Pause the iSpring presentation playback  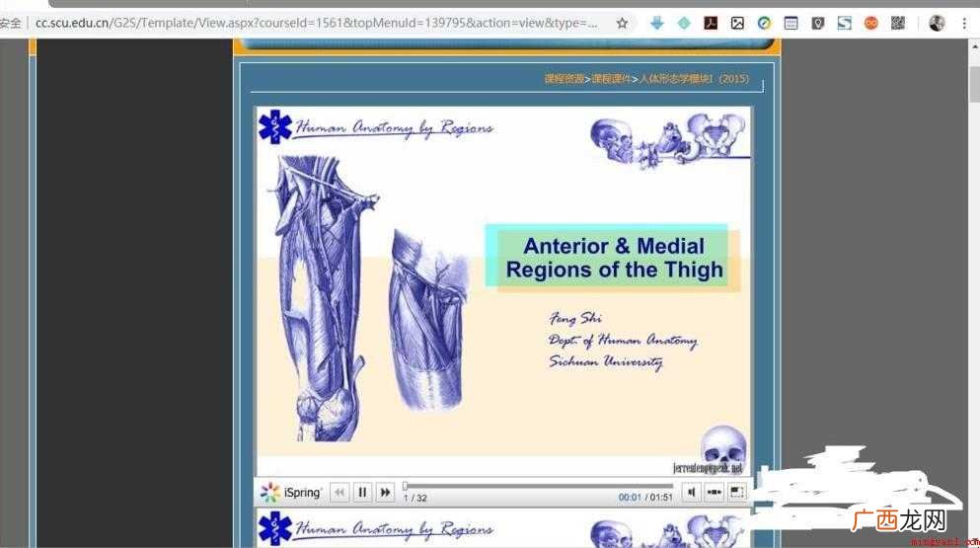[362, 493]
